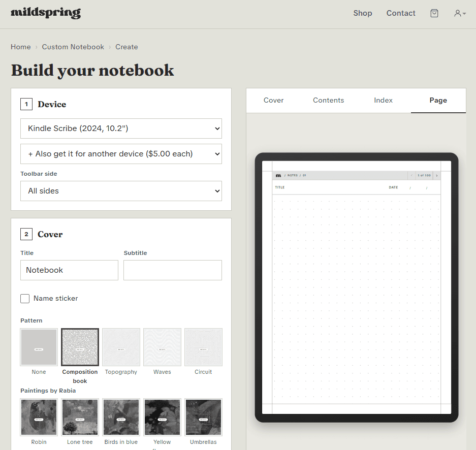
Task: Open the shopping bag cart icon
Action: click(x=434, y=13)
